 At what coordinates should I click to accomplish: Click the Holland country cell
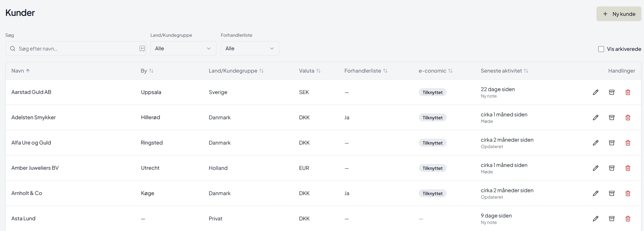coord(218,168)
